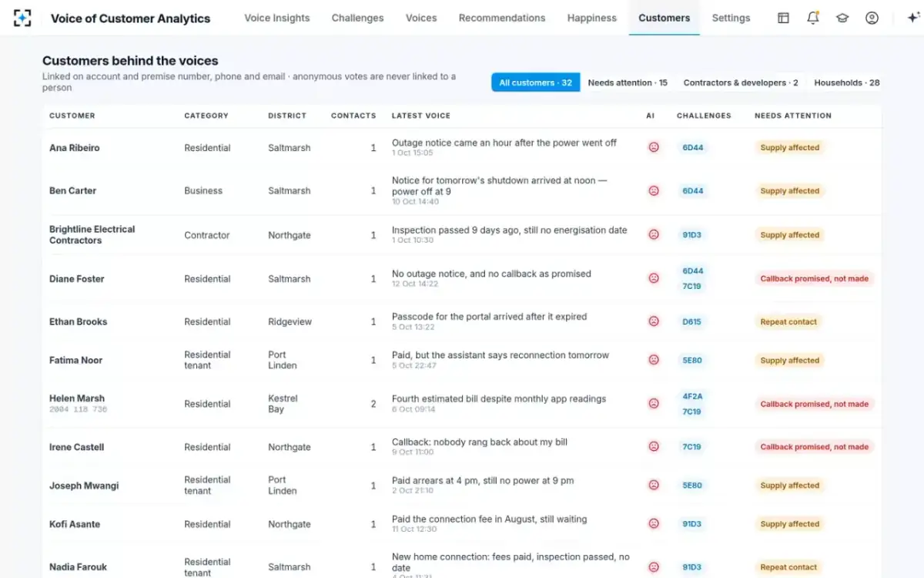Click the sad face icon in Fatima Noor's row
The image size is (924, 578).
point(654,360)
